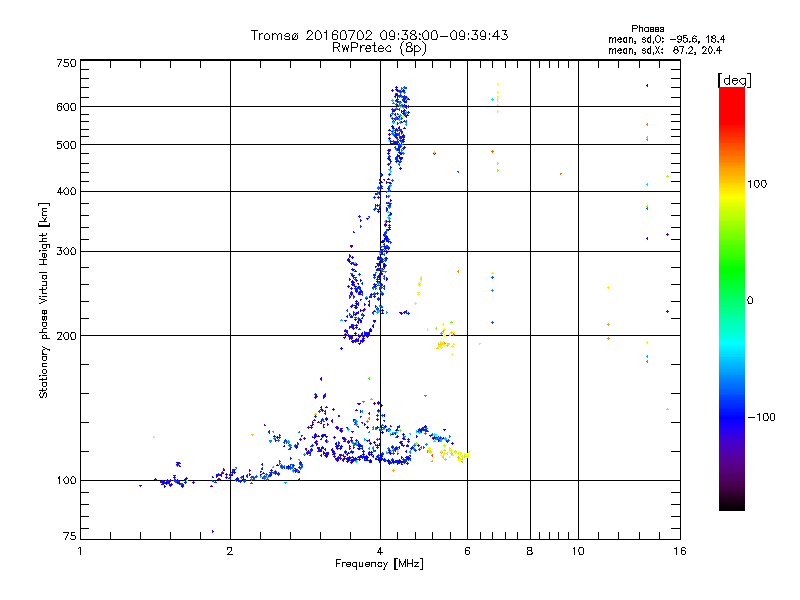The image size is (800, 600).
Task: Click the y-axis tick label "500"
Action: pyautogui.click(x=66, y=145)
